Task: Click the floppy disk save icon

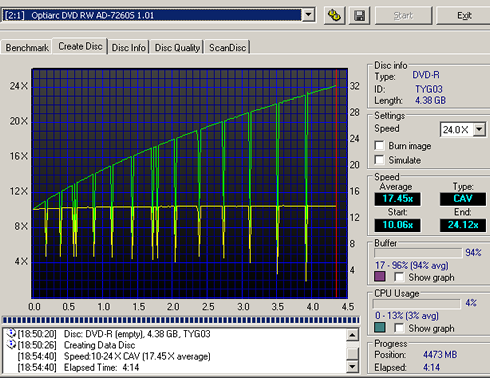Action: point(360,15)
